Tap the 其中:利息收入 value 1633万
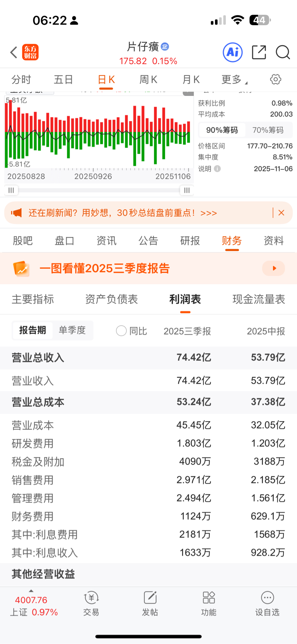Screen dimensions: 297x644 coord(195,552)
